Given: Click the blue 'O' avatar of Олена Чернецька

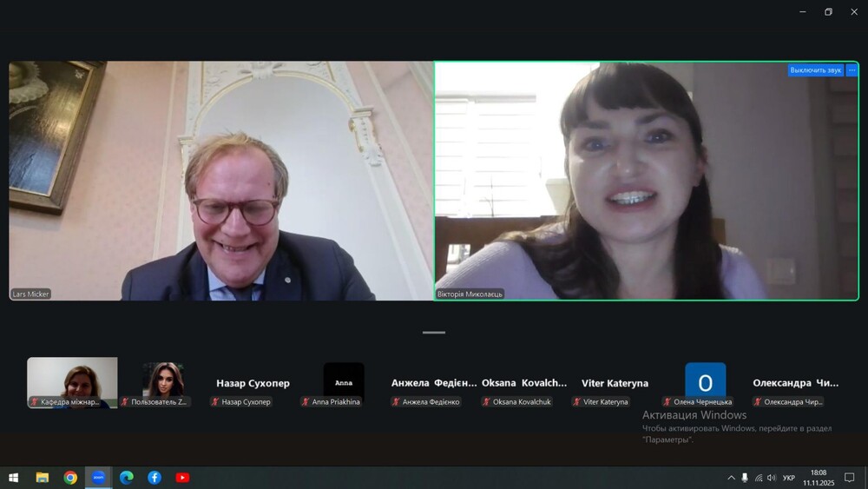Looking at the screenshot, I should click(705, 380).
